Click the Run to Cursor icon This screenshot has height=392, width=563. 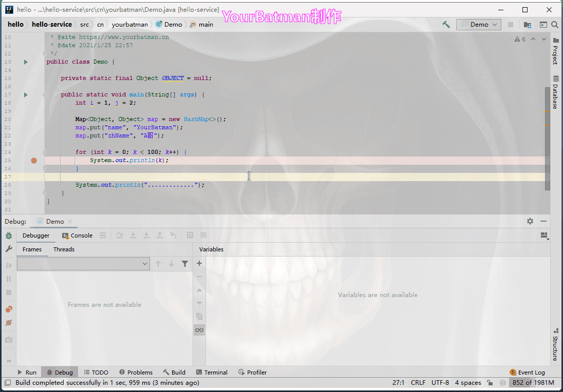(x=173, y=236)
